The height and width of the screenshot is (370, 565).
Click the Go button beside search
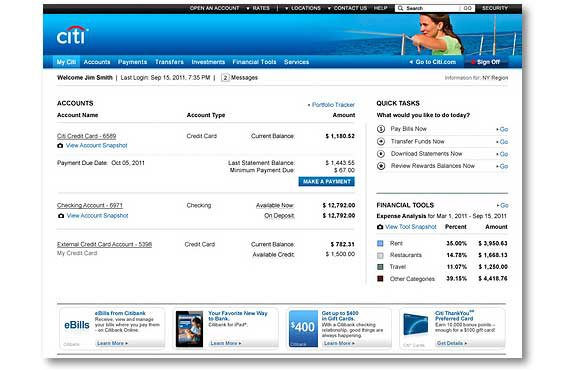tap(467, 8)
